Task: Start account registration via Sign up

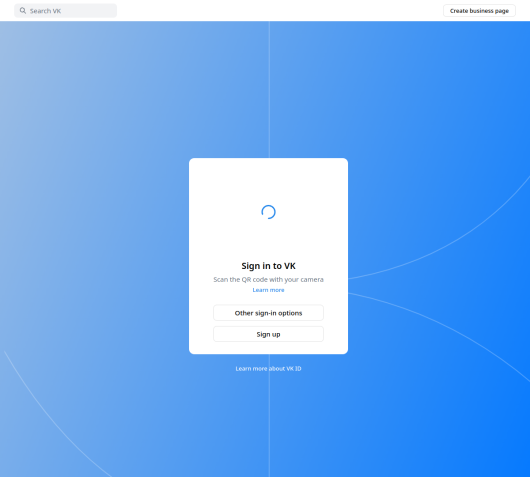Action: click(268, 334)
